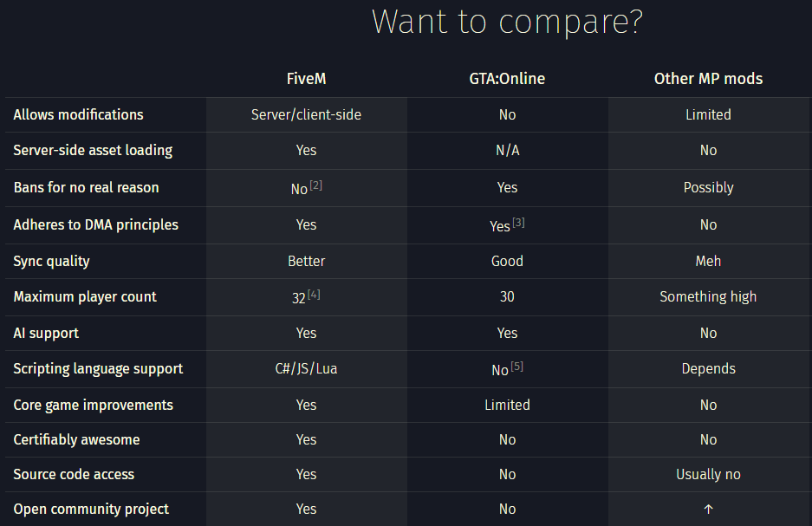Click the 'C#/JS/Lua' cell
Image resolution: width=812 pixels, height=526 pixels.
(x=306, y=368)
